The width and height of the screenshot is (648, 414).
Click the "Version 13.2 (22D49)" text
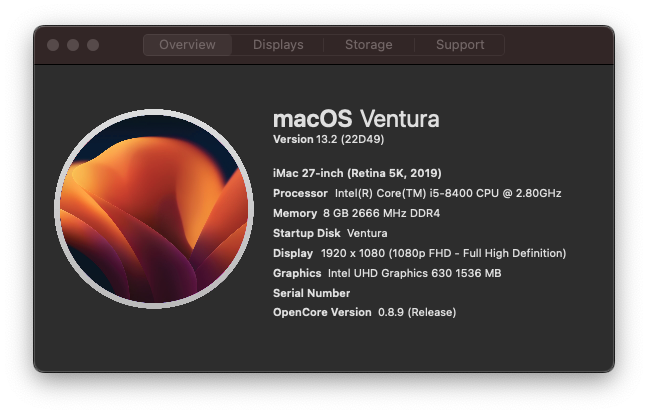[x=329, y=139]
